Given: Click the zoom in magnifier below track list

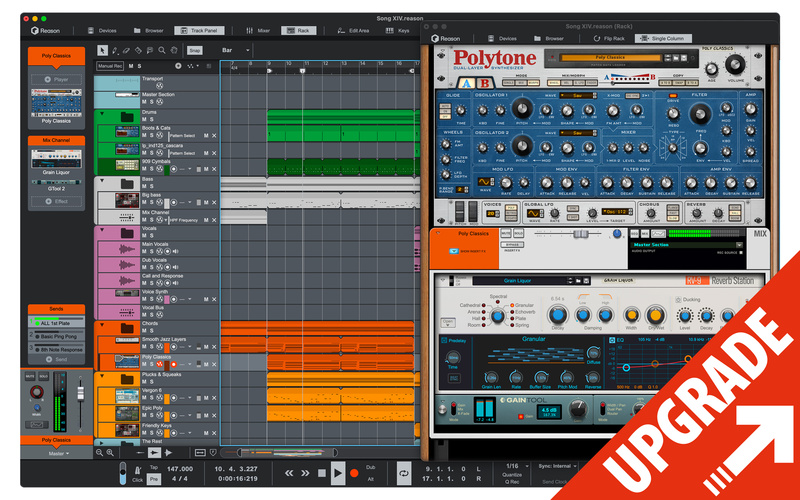Looking at the screenshot, I should [x=110, y=453].
